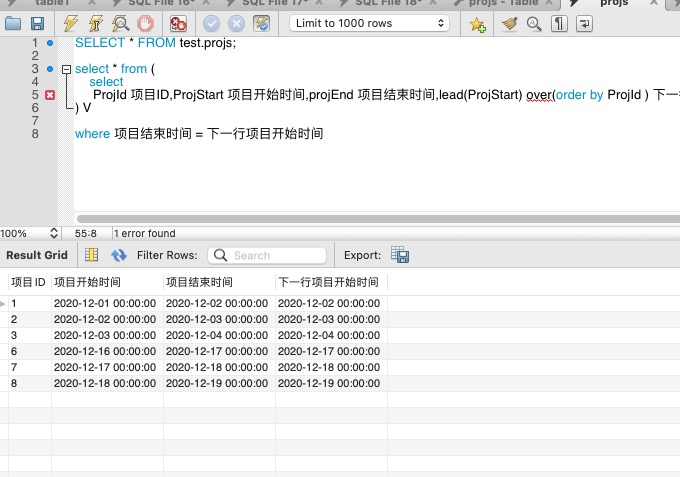Switch to the SQL File 17 tab
This screenshot has height=477, width=680.
tap(275, 3)
